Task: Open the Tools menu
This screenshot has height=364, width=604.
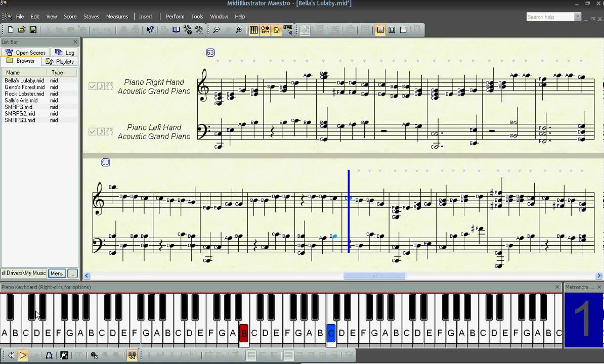Action: (197, 17)
